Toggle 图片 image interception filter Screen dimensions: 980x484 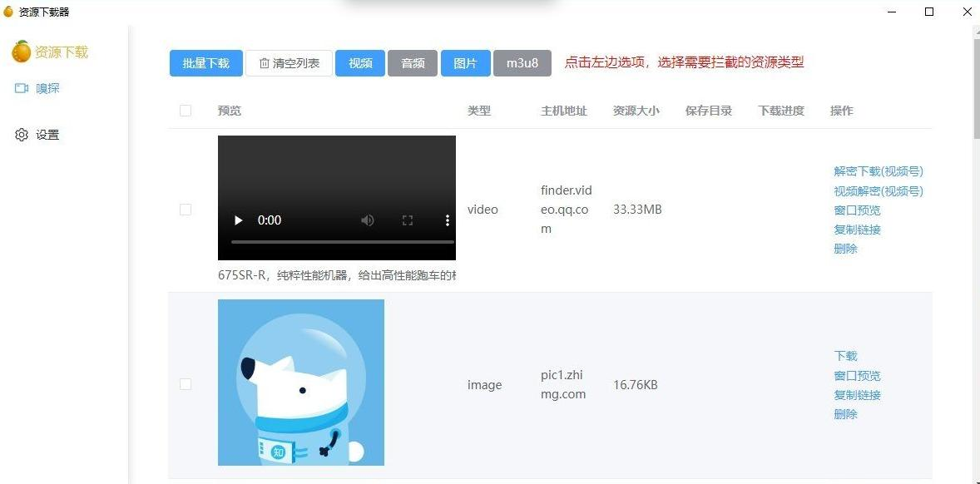tap(465, 63)
